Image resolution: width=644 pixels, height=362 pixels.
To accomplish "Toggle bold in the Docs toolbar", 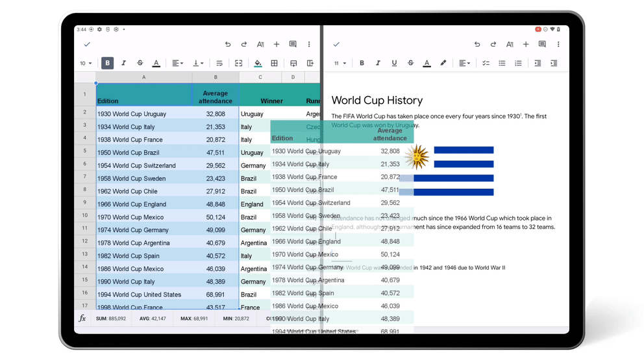I will pos(362,63).
